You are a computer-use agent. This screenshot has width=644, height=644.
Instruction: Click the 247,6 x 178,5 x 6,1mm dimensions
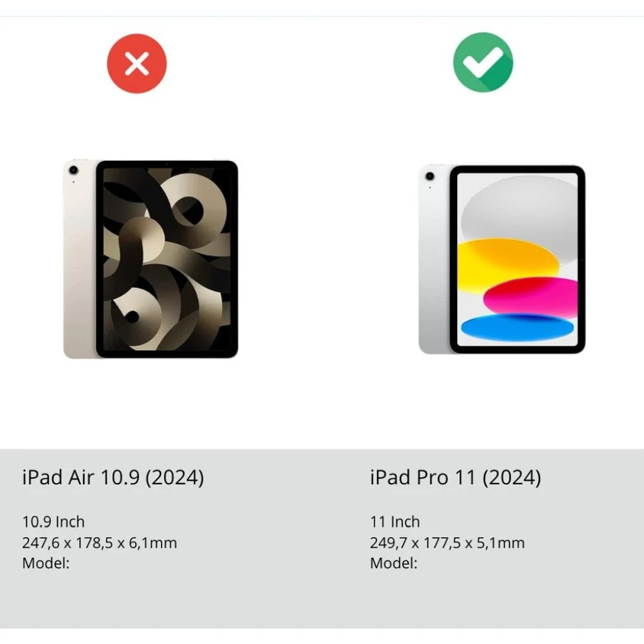tap(99, 543)
